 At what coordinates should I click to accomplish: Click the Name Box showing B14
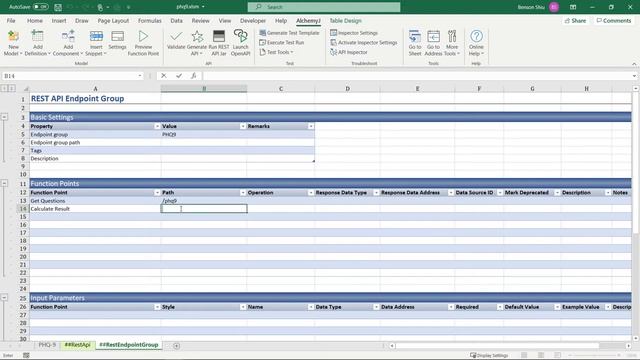(73, 76)
